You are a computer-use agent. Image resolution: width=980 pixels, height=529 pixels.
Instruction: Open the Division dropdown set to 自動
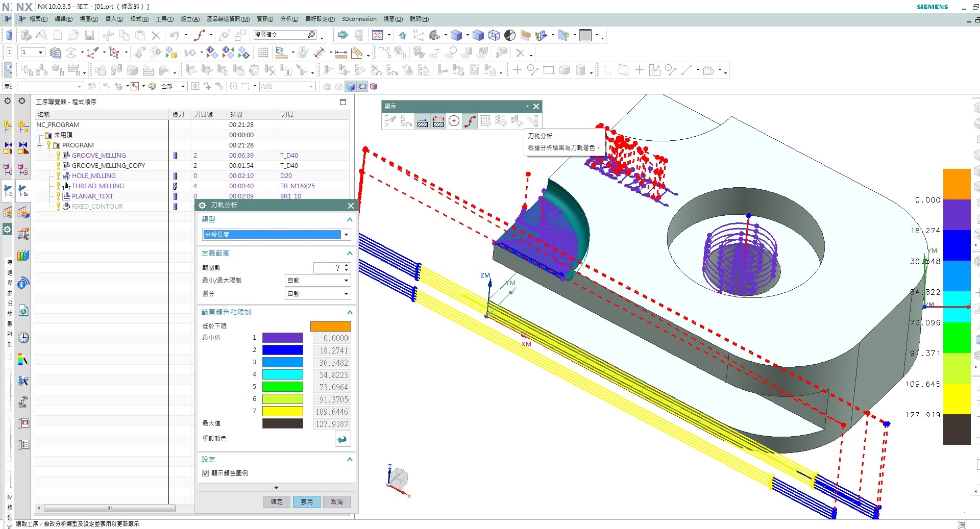pyautogui.click(x=317, y=294)
